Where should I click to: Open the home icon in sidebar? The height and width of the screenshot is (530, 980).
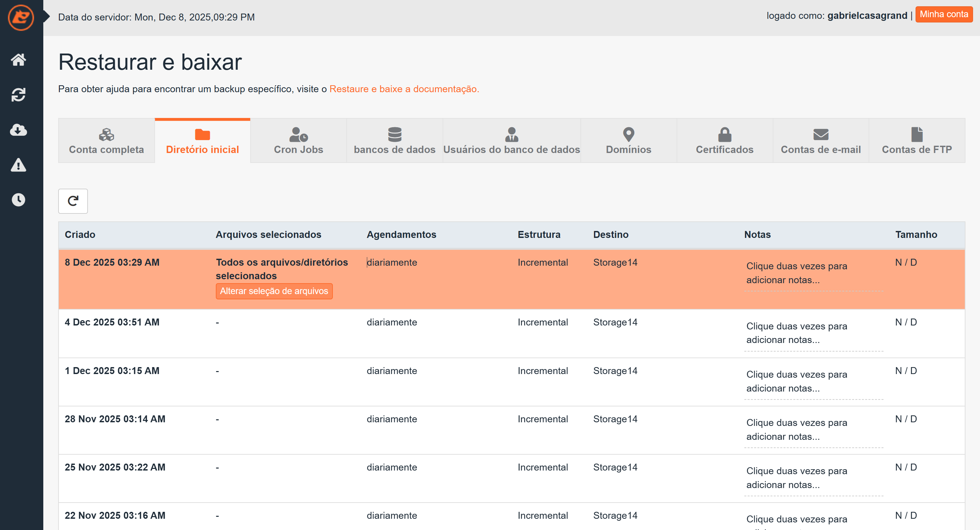tap(18, 60)
